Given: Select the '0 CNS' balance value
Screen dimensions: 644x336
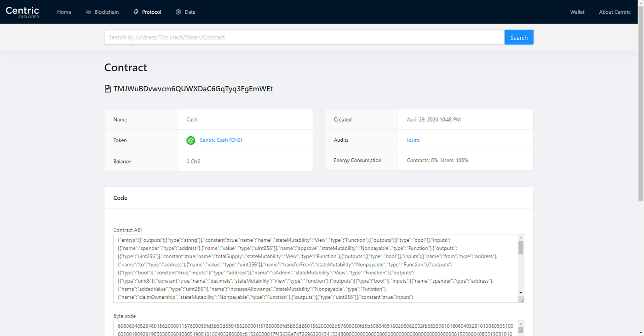Looking at the screenshot, I should pos(193,162).
